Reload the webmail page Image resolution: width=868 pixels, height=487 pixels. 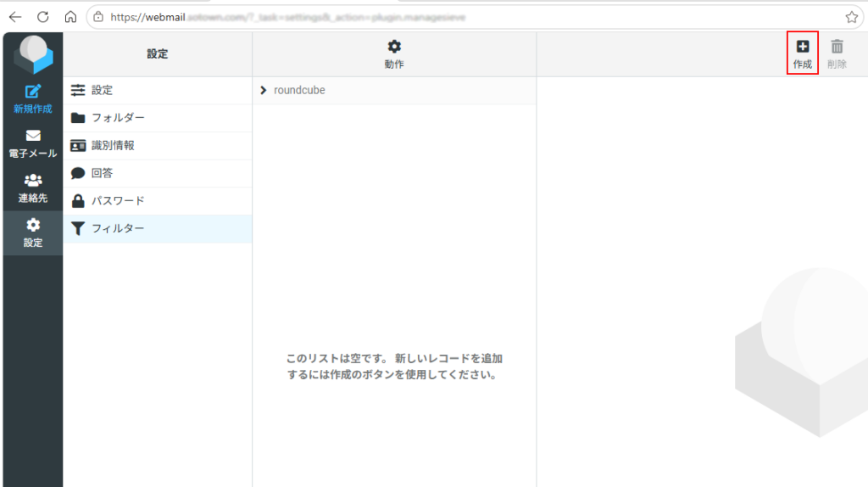click(42, 17)
